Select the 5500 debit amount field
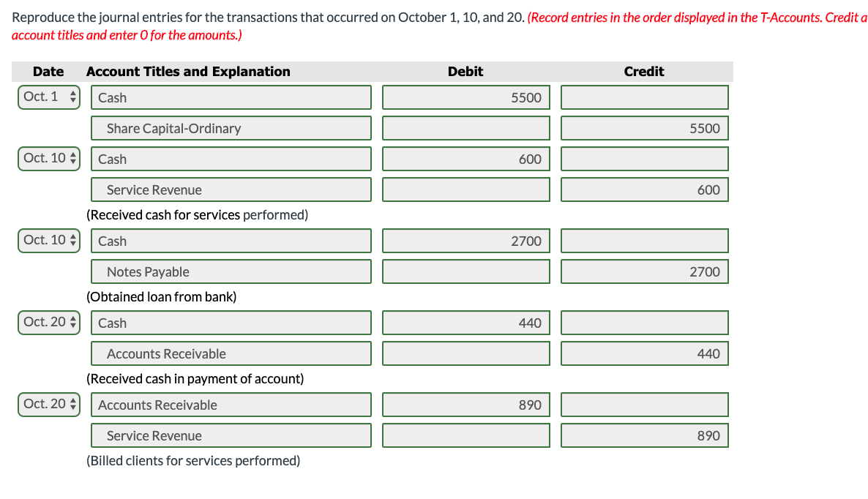The image size is (868, 499). (465, 97)
